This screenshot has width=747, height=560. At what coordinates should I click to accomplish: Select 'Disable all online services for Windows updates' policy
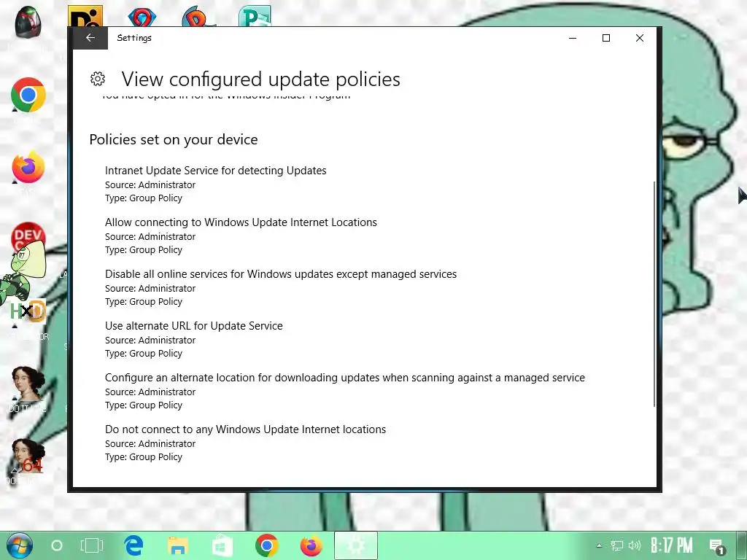281,274
